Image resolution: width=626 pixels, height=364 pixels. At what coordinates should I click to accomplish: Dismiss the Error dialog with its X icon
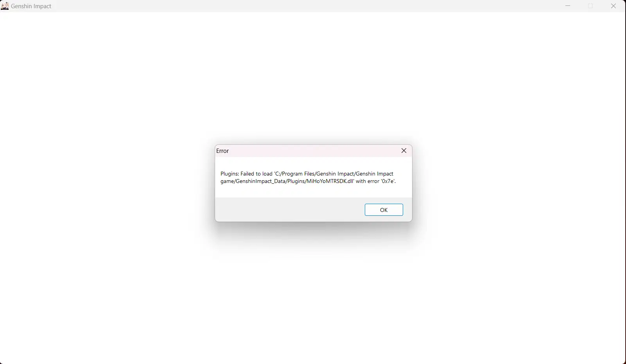404,151
